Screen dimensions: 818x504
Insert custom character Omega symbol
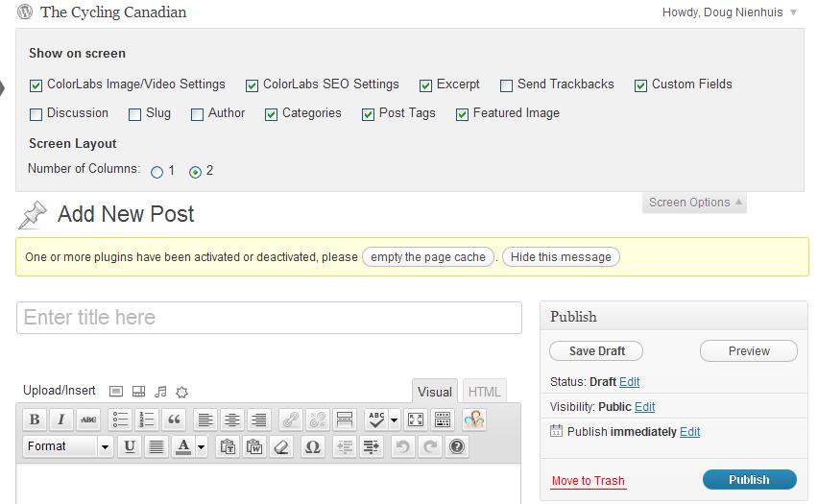coord(312,446)
